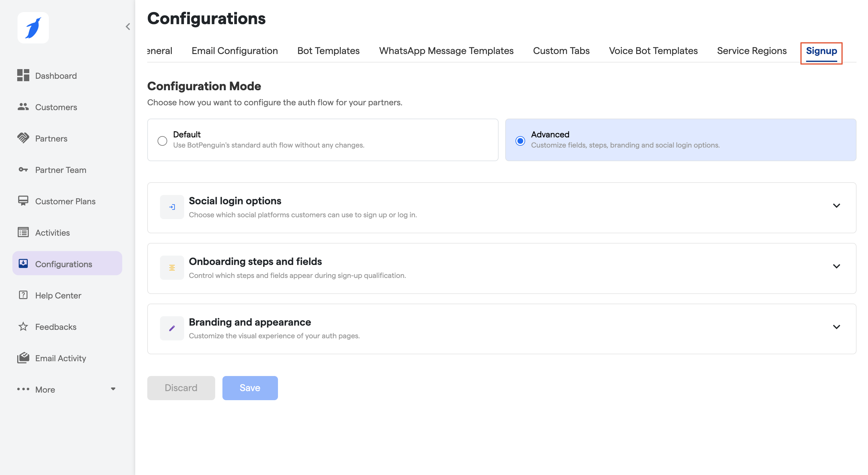This screenshot has height=475, width=868.
Task: Click the Discard button
Action: coord(181,388)
